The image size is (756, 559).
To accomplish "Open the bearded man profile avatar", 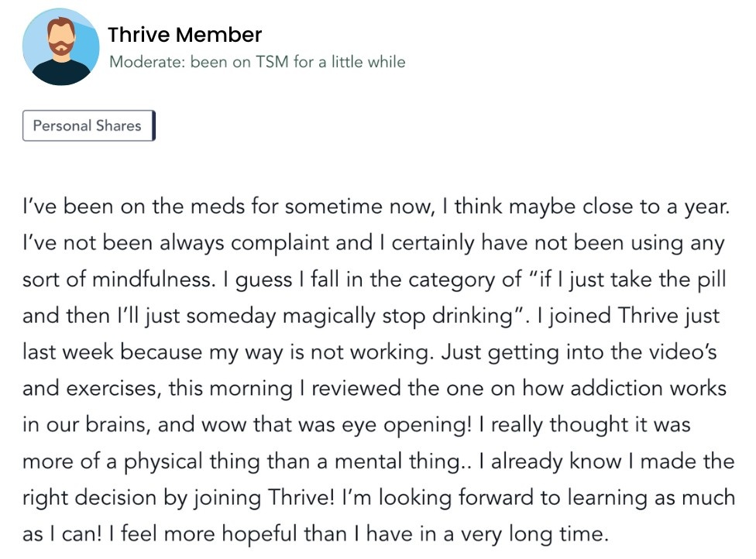I will pyautogui.click(x=60, y=46).
